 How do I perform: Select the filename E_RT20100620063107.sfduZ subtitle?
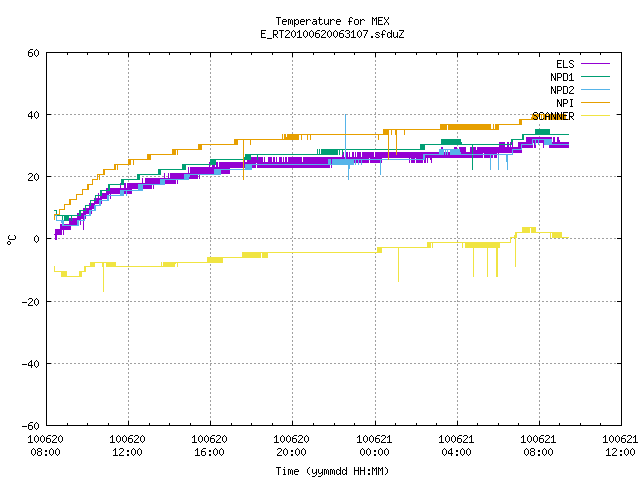[x=332, y=34]
